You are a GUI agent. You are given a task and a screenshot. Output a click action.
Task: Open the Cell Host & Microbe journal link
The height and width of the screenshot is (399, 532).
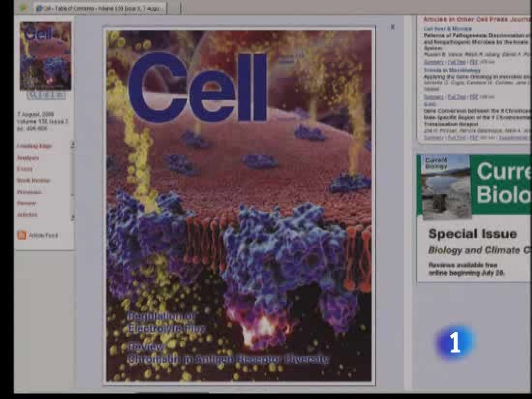pyautogui.click(x=447, y=29)
